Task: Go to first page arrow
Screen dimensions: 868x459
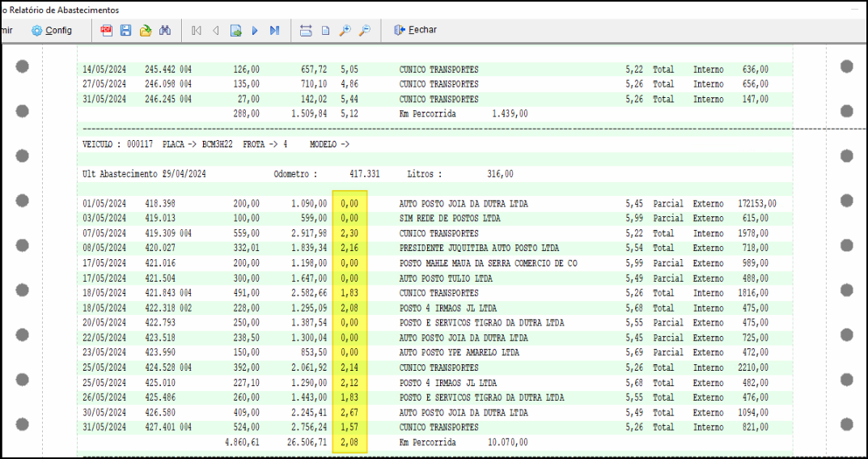Action: [196, 31]
